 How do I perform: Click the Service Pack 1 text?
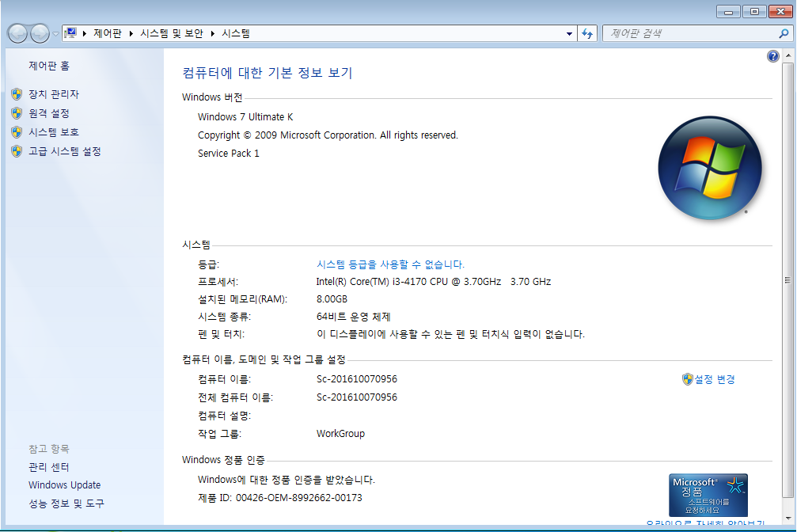[x=228, y=153]
